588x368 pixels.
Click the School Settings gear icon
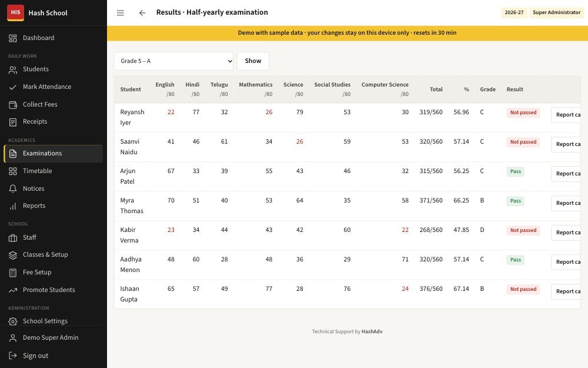click(x=13, y=321)
